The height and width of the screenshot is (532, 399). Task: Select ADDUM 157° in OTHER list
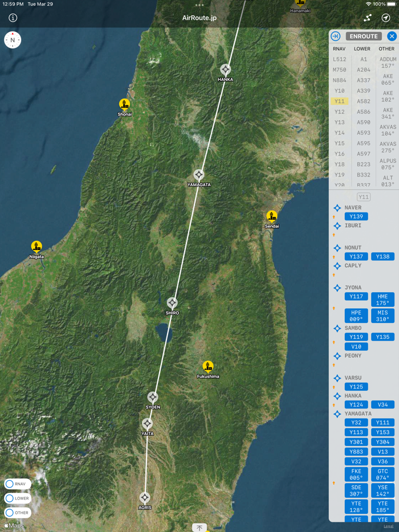388,63
